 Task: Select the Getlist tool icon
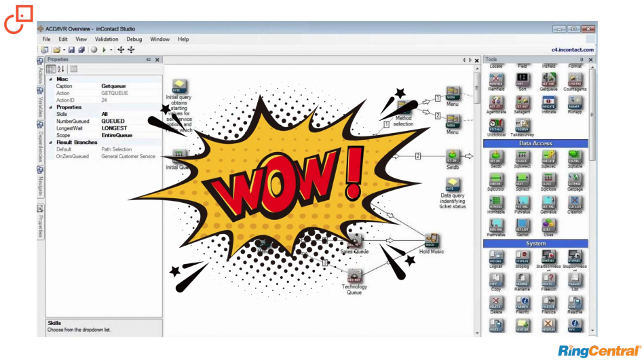[522, 225]
